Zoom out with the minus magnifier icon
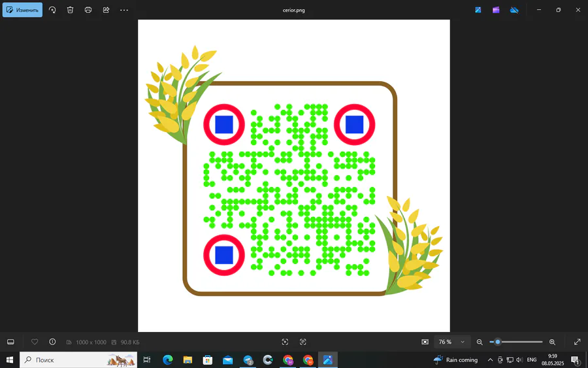 point(480,342)
